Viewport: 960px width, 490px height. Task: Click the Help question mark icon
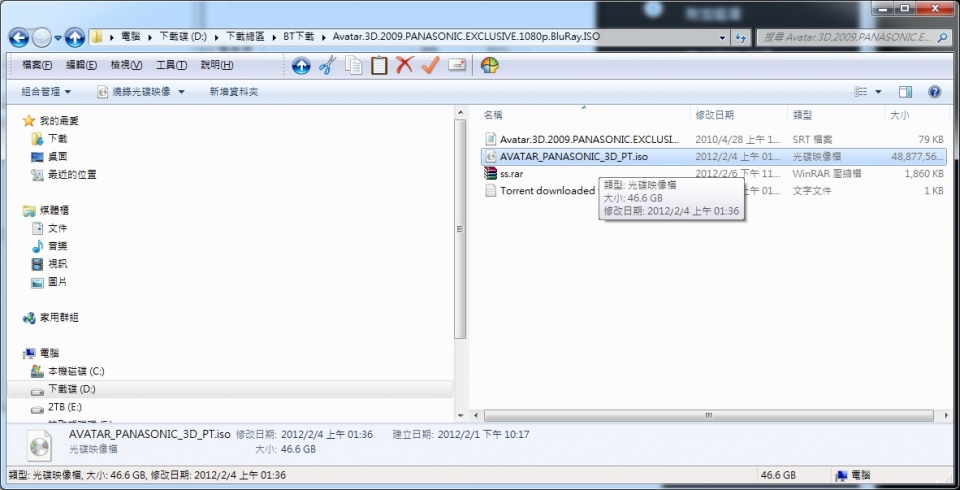coord(934,92)
